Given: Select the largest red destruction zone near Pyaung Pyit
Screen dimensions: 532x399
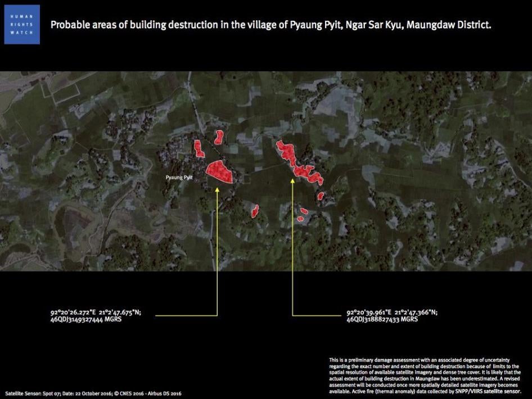Looking at the screenshot, I should click(219, 172).
